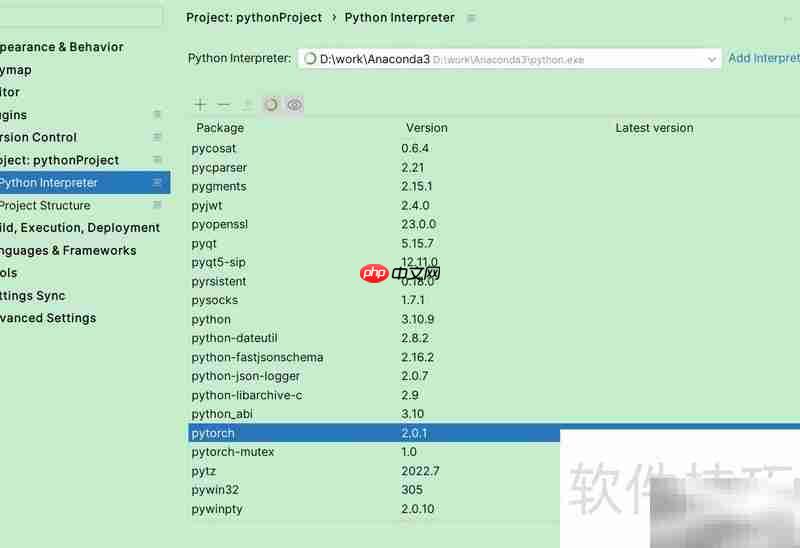Image resolution: width=800 pixels, height=548 pixels.
Task: Select the pytz package row
Action: click(x=374, y=471)
